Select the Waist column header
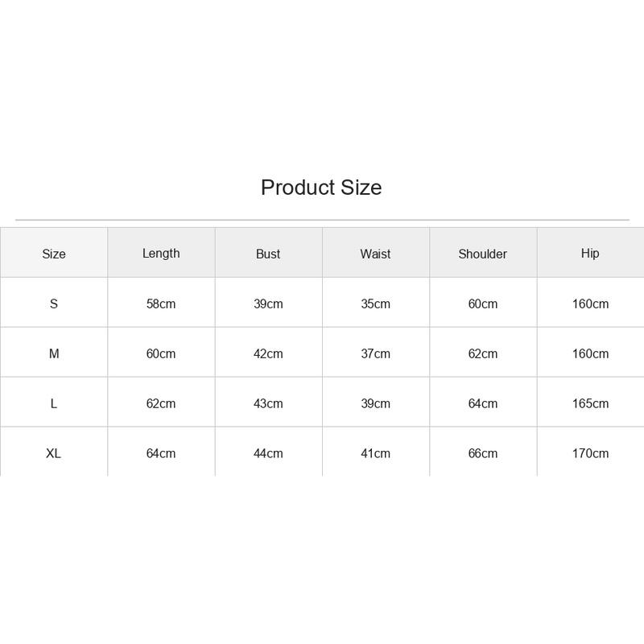Image resolution: width=644 pixels, height=644 pixels. [x=375, y=254]
